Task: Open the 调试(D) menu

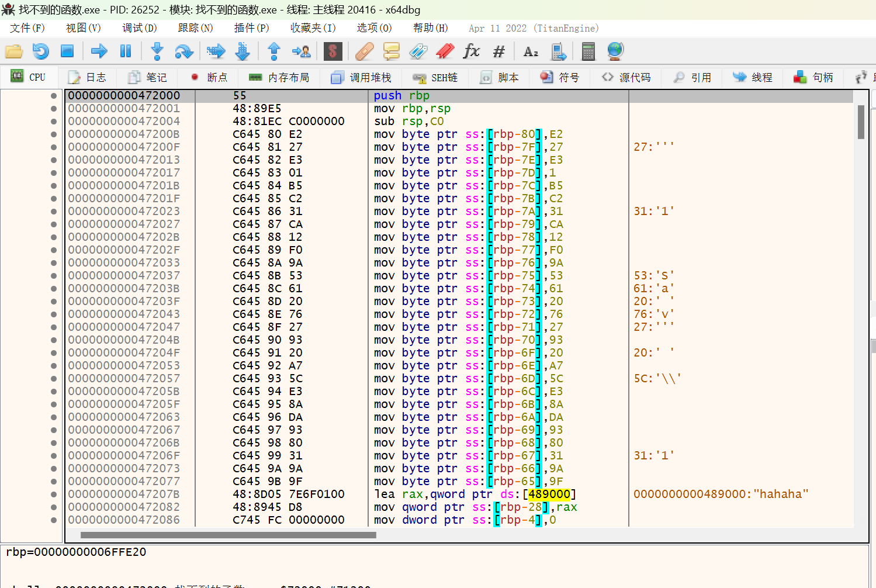Action: click(x=139, y=28)
